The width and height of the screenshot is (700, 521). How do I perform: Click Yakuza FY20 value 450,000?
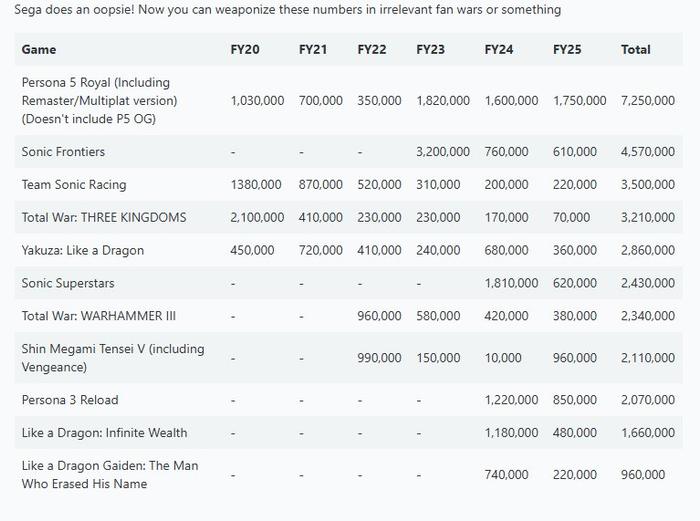click(252, 250)
